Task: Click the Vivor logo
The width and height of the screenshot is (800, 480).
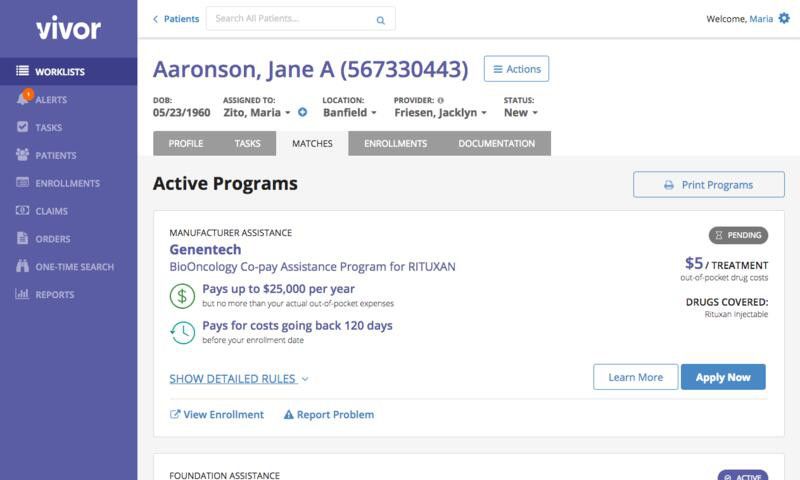Action: click(68, 28)
